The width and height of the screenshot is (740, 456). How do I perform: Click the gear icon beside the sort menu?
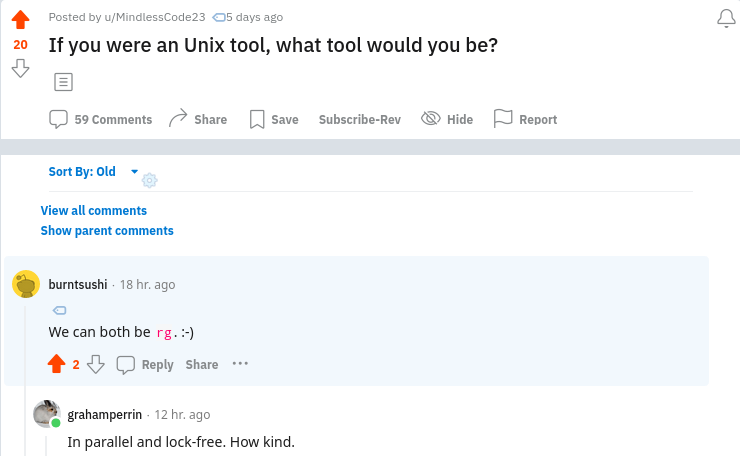coord(150,180)
